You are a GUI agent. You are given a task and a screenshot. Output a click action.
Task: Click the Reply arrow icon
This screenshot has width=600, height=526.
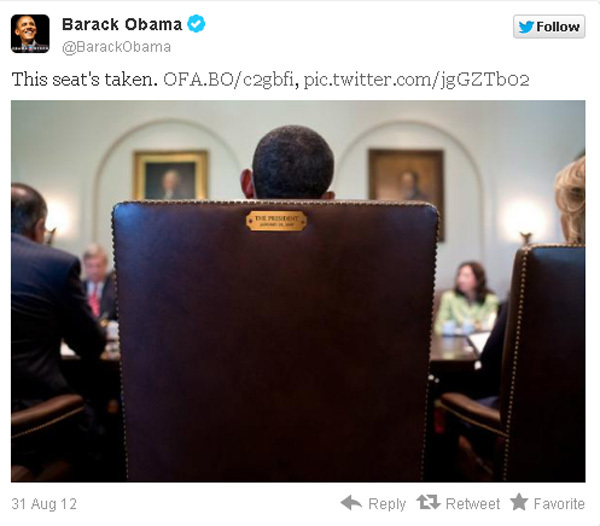(x=351, y=503)
